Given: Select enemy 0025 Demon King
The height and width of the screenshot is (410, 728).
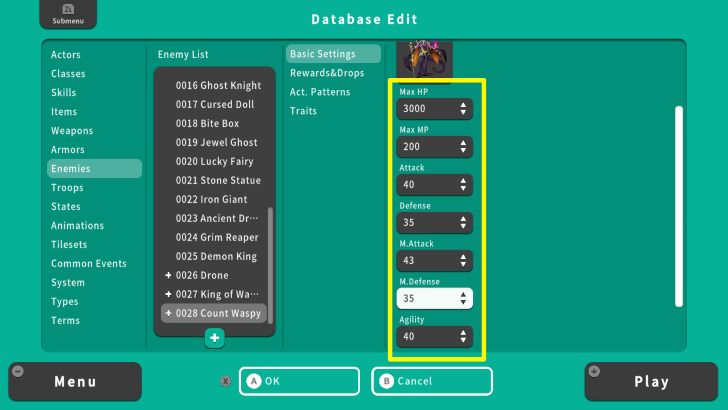Looking at the screenshot, I should point(216,257).
